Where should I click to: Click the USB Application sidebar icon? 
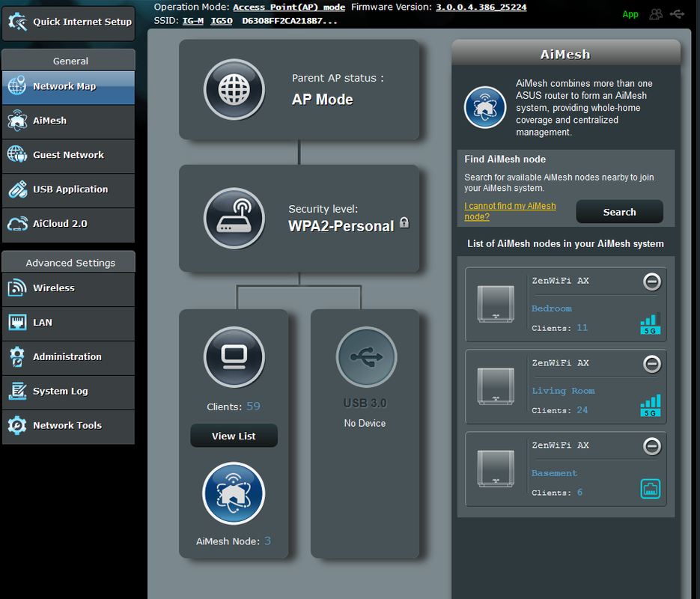17,189
